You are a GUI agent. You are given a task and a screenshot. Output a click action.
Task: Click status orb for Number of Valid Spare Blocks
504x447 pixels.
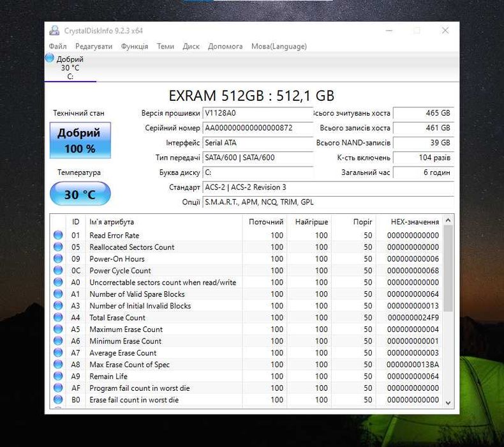pos(58,294)
